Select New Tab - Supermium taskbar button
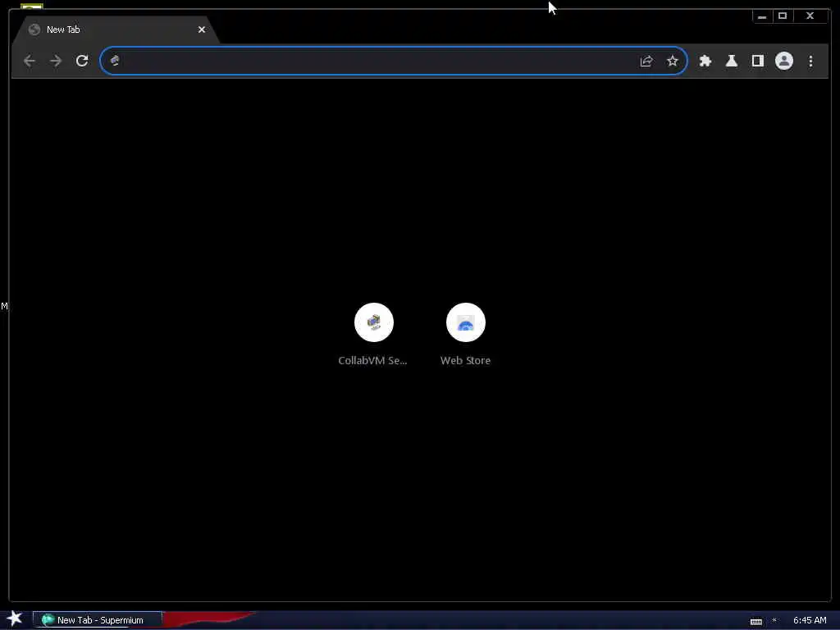Viewport: 840px width, 630px height. (98, 620)
